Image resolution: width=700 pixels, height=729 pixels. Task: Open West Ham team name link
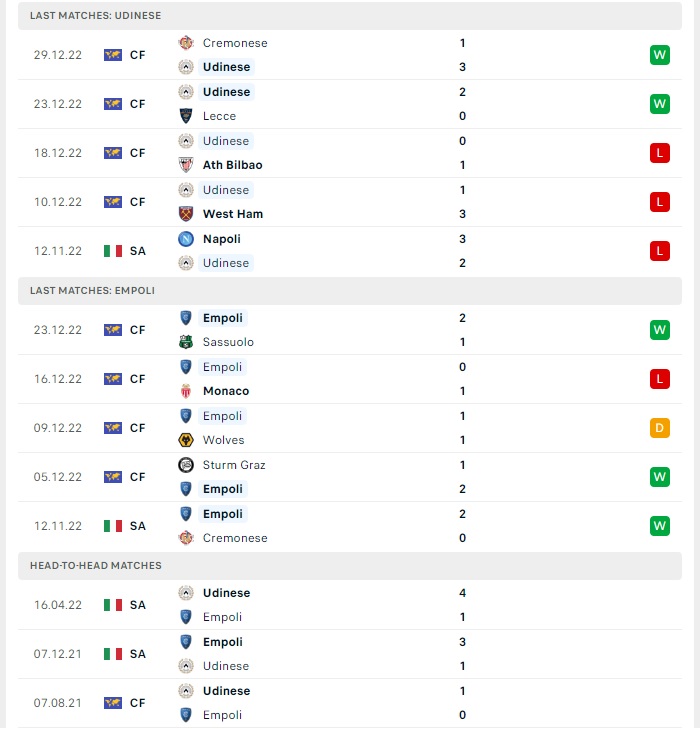tap(233, 214)
